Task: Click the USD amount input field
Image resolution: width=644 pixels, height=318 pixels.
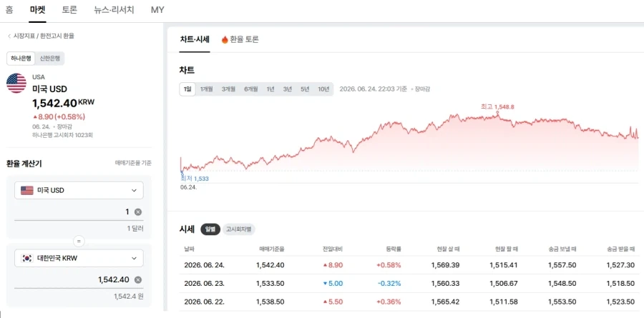Action: click(x=79, y=212)
